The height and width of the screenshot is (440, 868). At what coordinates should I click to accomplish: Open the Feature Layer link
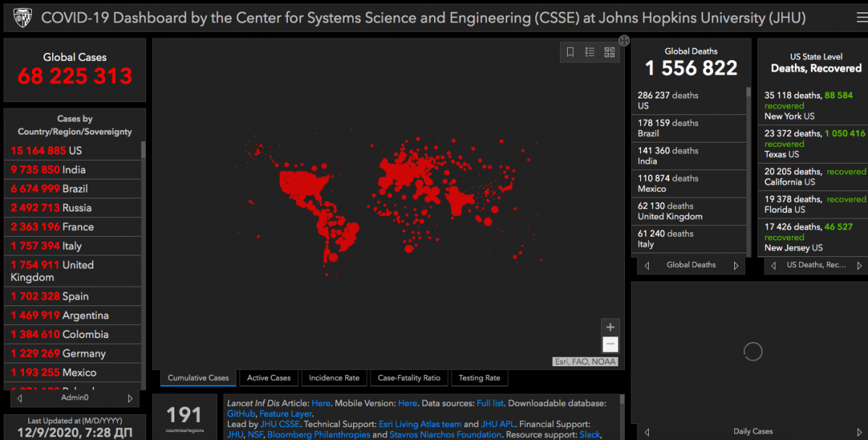286,414
